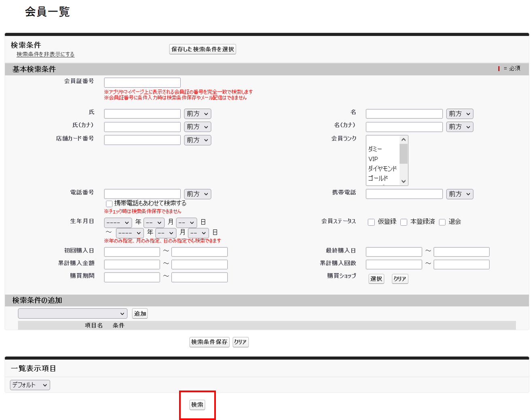Select VIP in the 会員ランク list
Viewport: 532px width, 420px height.
(373, 159)
